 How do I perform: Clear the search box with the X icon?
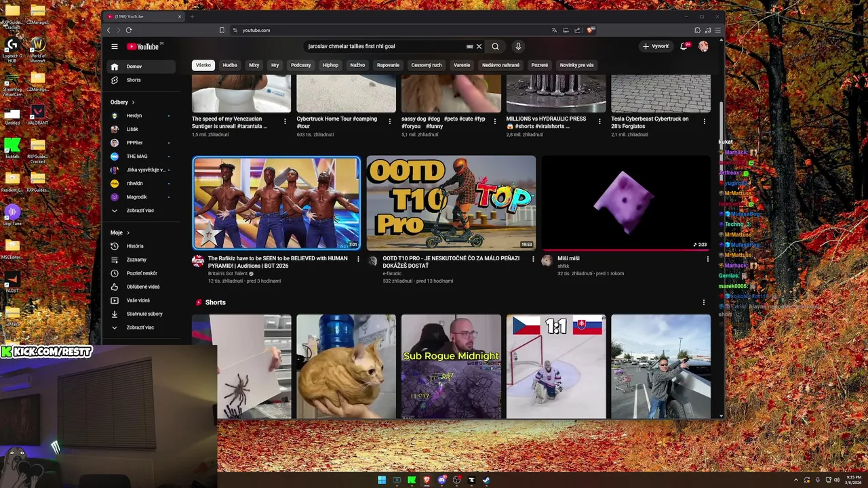coord(479,46)
